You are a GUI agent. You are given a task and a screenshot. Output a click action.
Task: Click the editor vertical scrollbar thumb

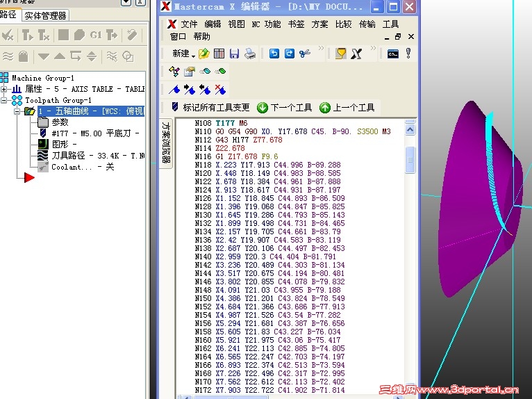(x=410, y=160)
